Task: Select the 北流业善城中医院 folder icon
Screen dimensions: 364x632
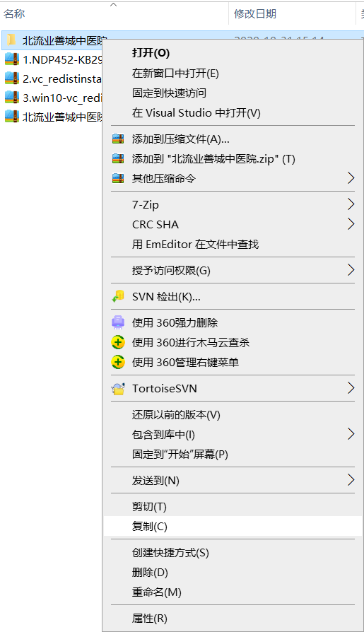Action: [12, 40]
